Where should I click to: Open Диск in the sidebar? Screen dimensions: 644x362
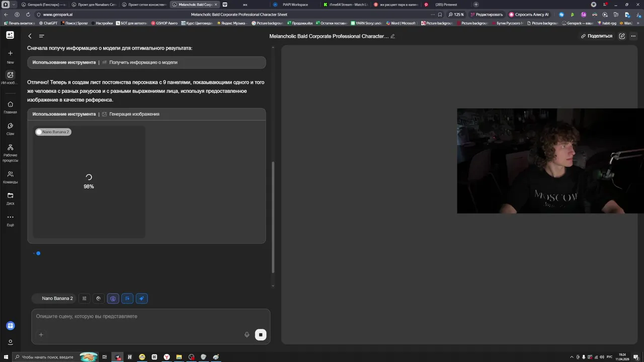(x=10, y=199)
